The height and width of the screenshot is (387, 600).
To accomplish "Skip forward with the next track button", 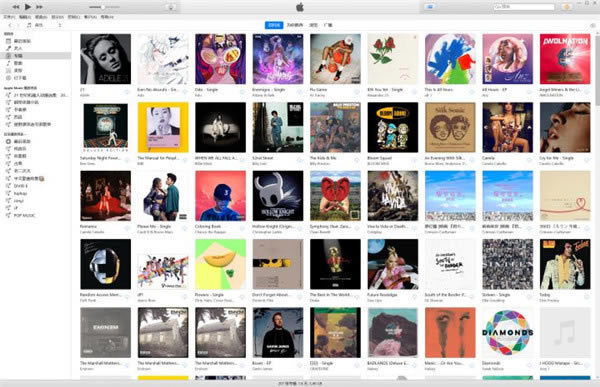I will [x=39, y=7].
